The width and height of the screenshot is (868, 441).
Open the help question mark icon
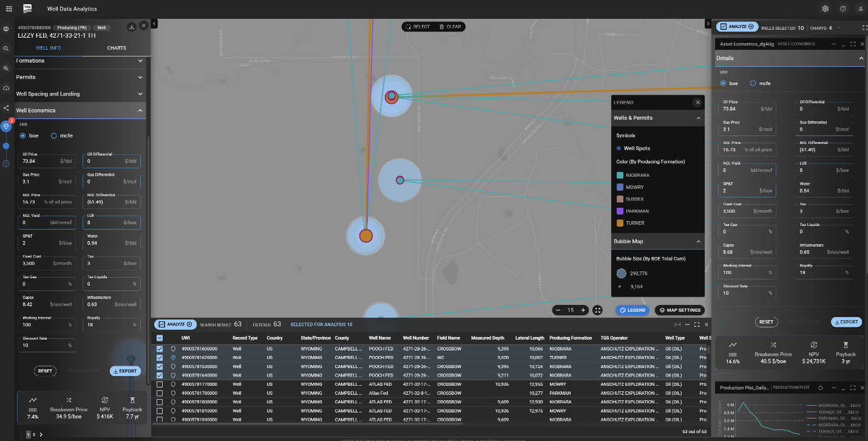tap(843, 9)
